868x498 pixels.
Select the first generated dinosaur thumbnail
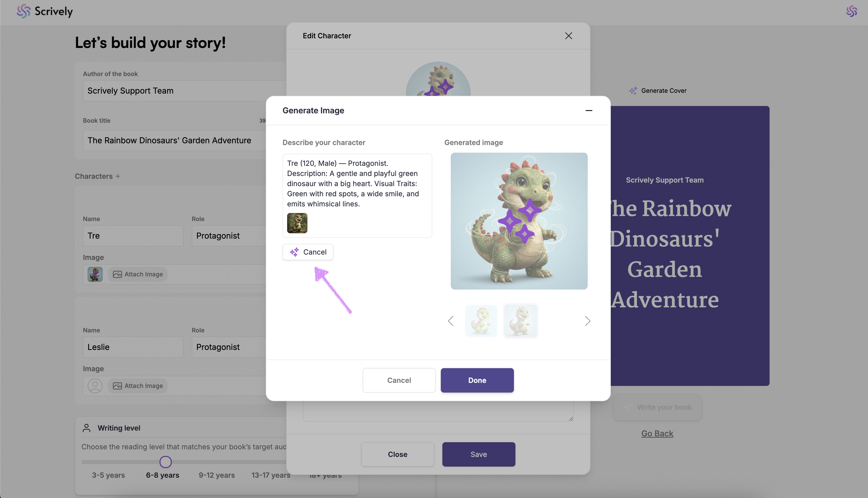pos(481,321)
